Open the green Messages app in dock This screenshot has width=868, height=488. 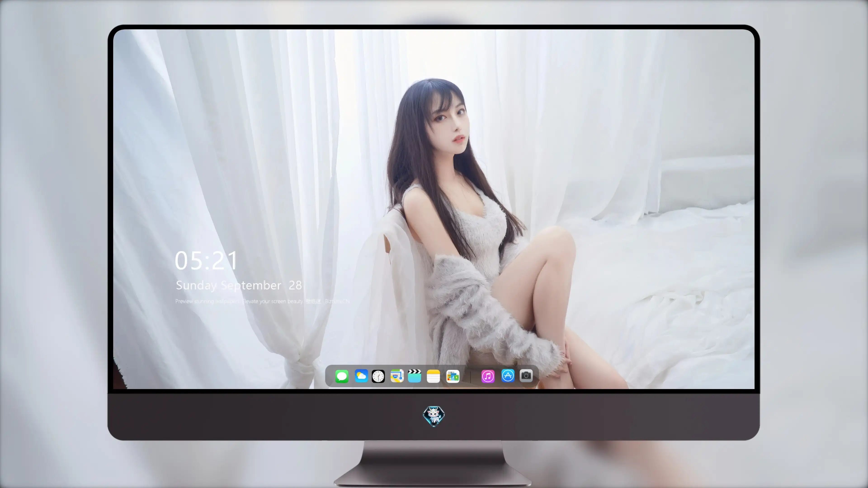[x=342, y=376]
